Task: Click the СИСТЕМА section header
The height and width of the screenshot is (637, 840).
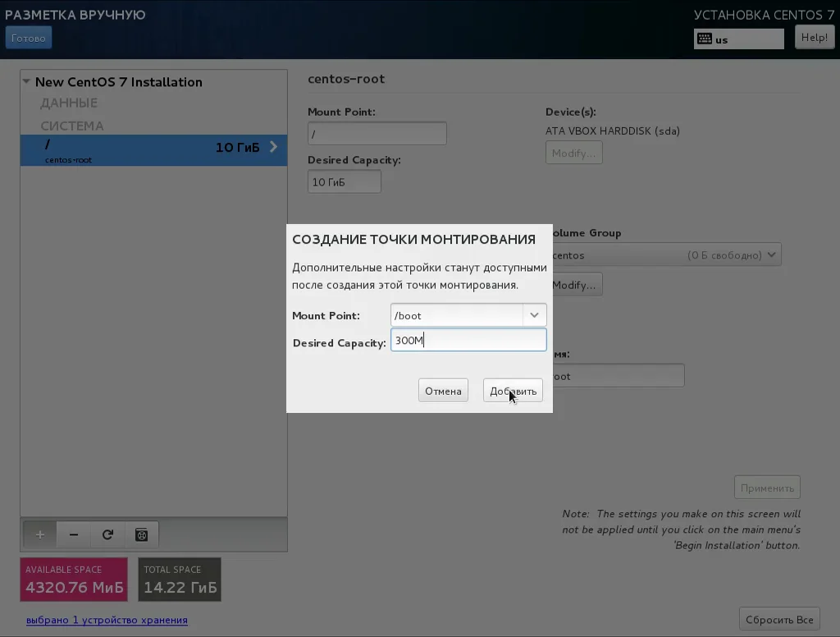Action: (x=72, y=126)
